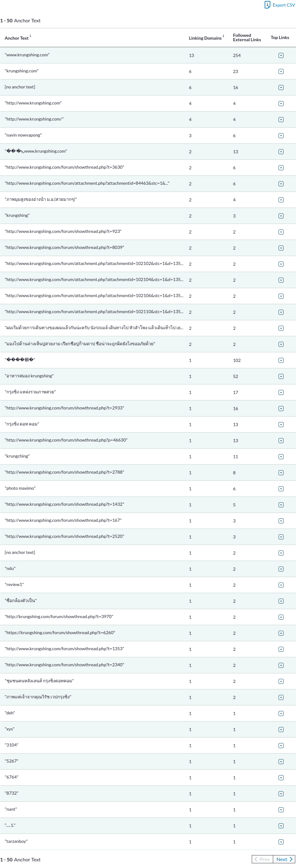Go to Next page of anchor text

[284, 859]
